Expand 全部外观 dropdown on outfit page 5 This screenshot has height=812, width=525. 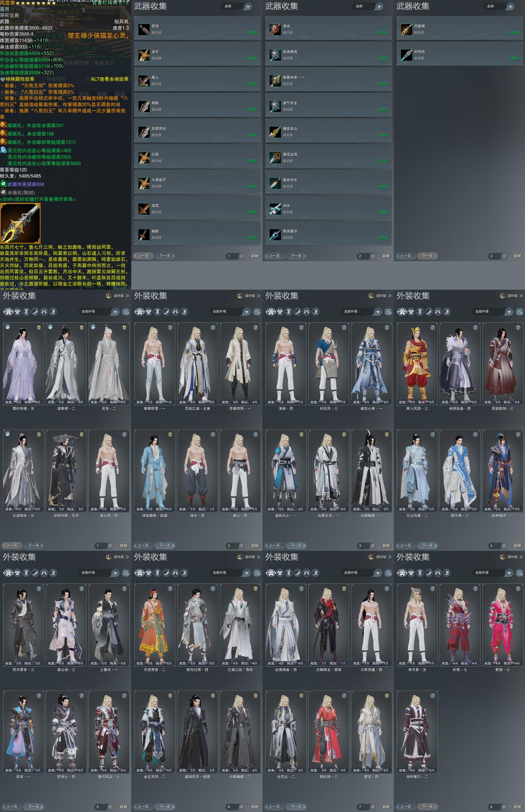[99, 573]
